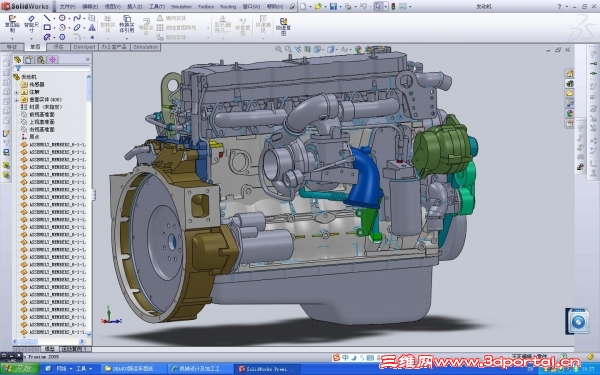Toggle Hide/Show Items in view toolbar

pos(345,49)
